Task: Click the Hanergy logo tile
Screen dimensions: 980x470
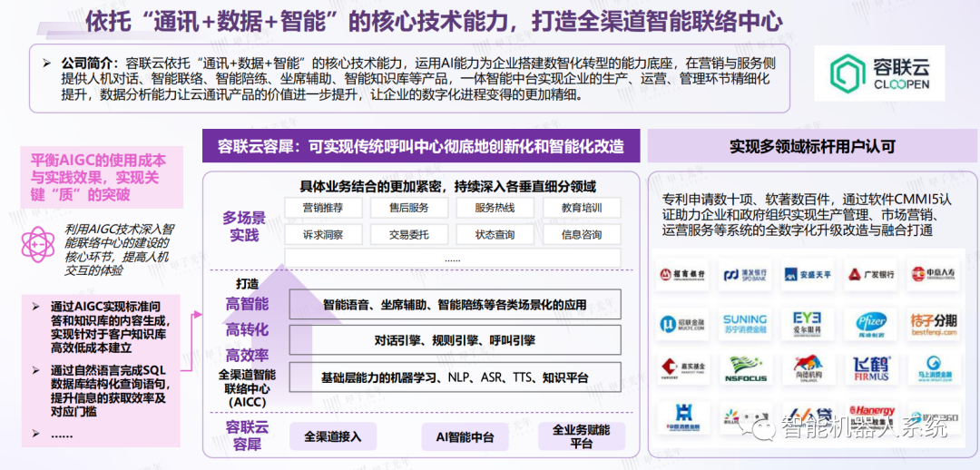Action: click(870, 417)
